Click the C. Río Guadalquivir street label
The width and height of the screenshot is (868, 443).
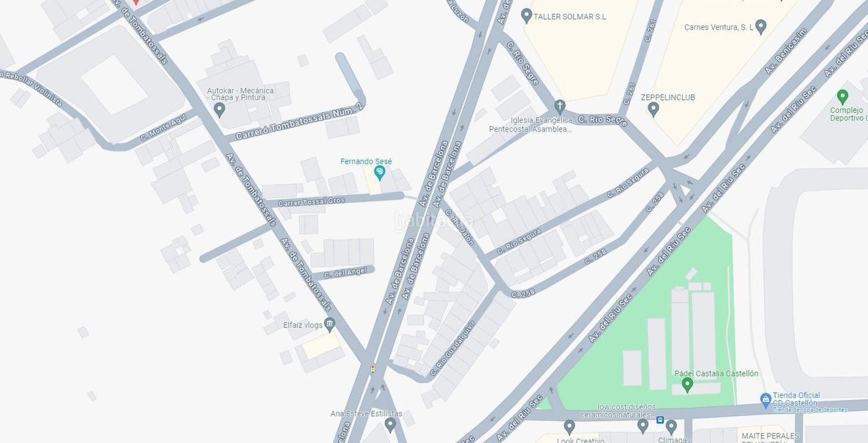(x=453, y=348)
